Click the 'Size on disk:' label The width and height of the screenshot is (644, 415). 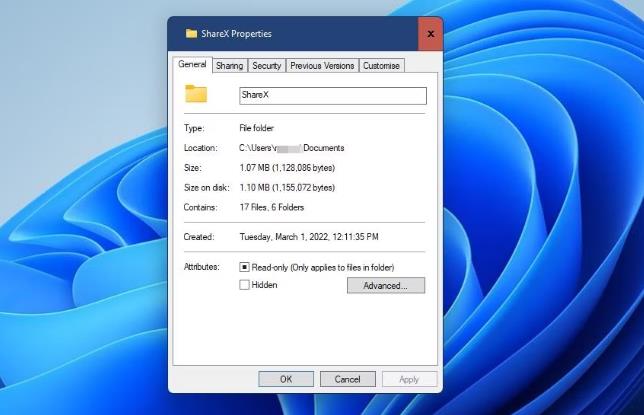207,187
